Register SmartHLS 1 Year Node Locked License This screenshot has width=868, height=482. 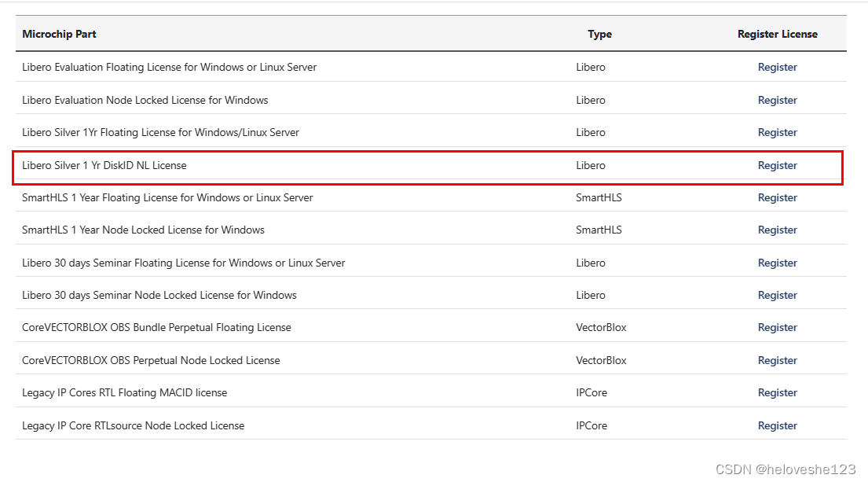pos(777,230)
